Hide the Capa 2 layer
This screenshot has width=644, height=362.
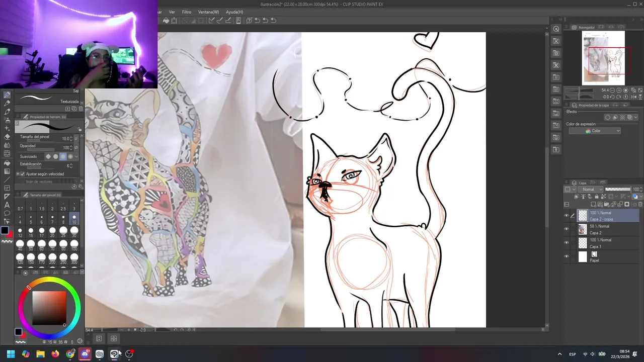point(567,229)
